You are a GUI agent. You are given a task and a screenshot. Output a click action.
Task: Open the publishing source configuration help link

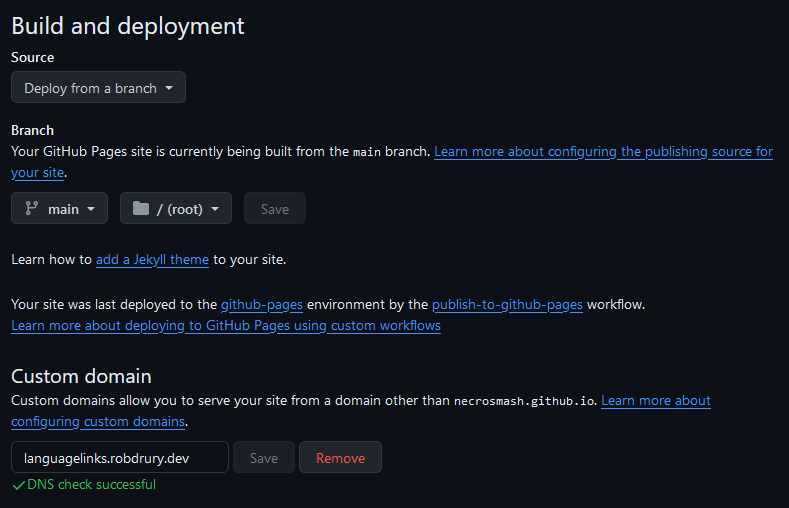point(603,152)
